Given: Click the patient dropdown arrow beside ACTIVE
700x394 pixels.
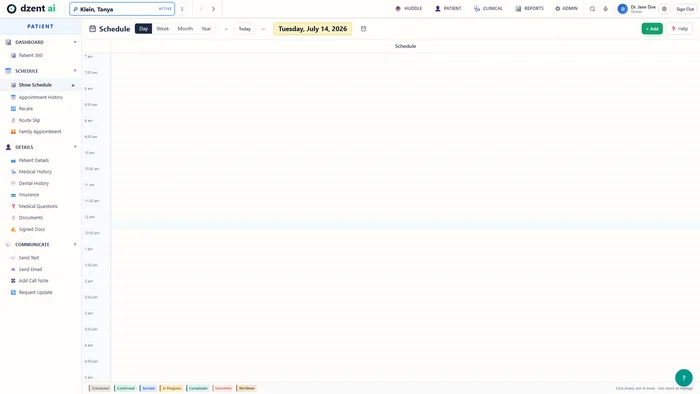Looking at the screenshot, I should pyautogui.click(x=182, y=9).
